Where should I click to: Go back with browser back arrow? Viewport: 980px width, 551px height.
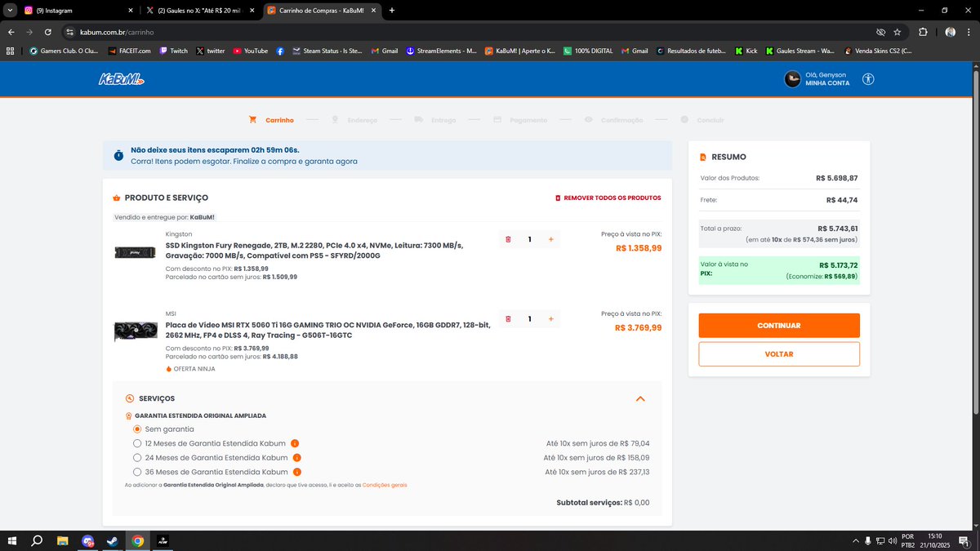pos(11,32)
